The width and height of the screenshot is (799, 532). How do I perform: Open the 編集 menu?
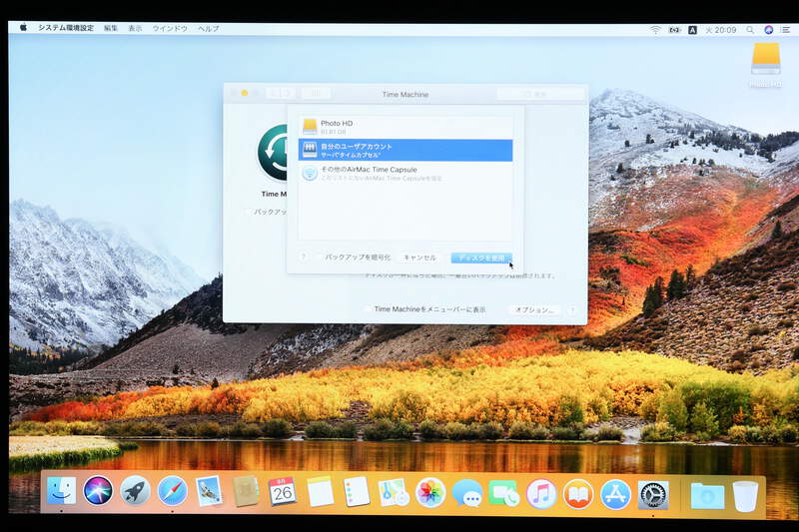click(111, 28)
